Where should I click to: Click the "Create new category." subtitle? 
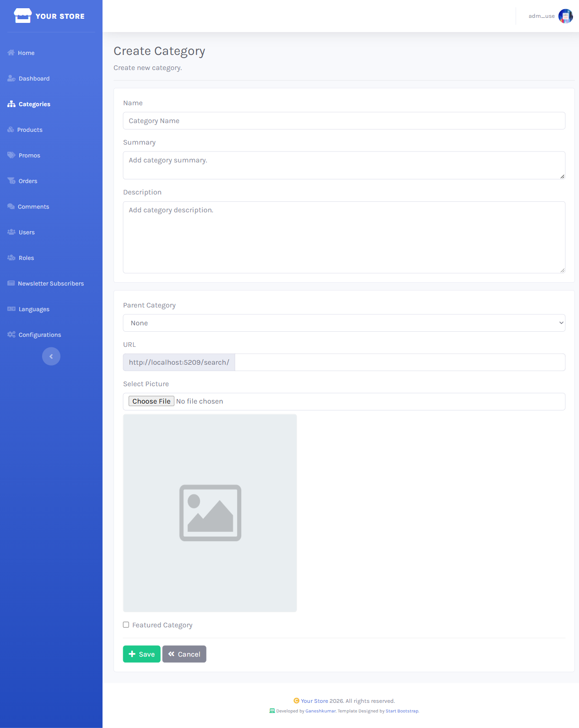point(148,68)
